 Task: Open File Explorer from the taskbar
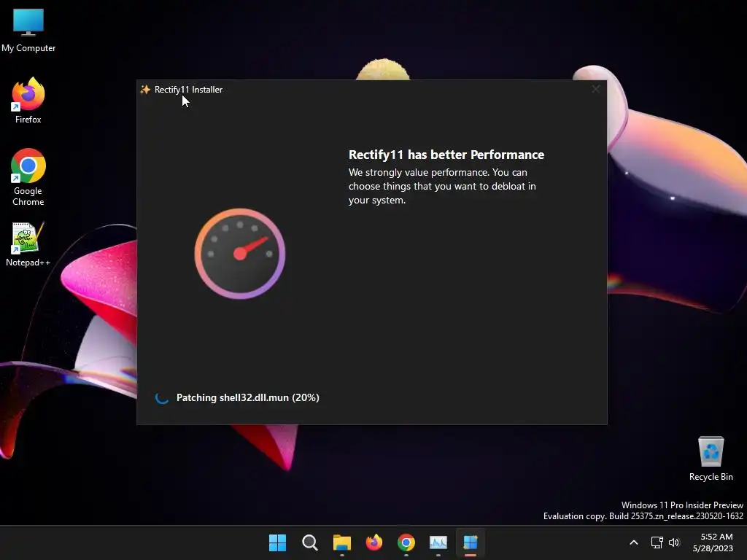[341, 542]
